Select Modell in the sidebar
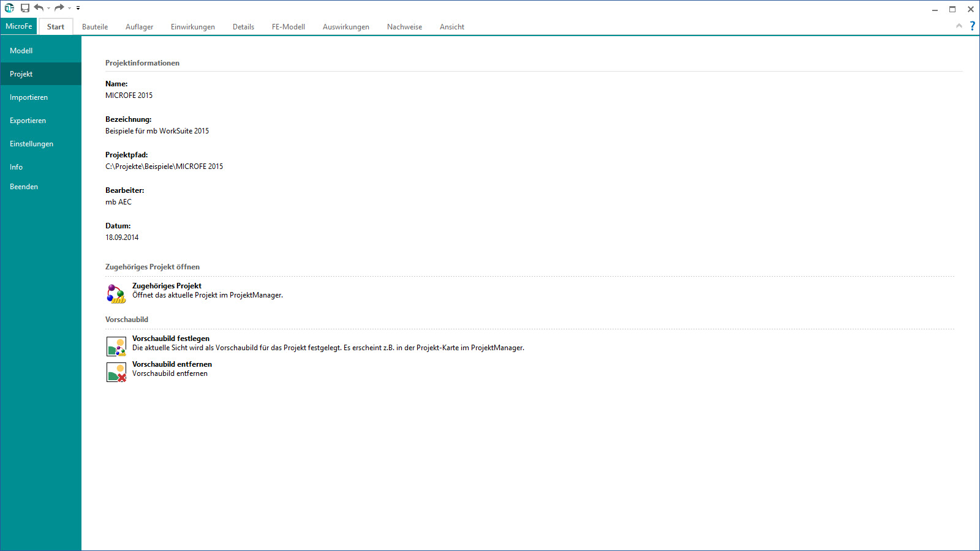This screenshot has width=980, height=551. pos(41,51)
